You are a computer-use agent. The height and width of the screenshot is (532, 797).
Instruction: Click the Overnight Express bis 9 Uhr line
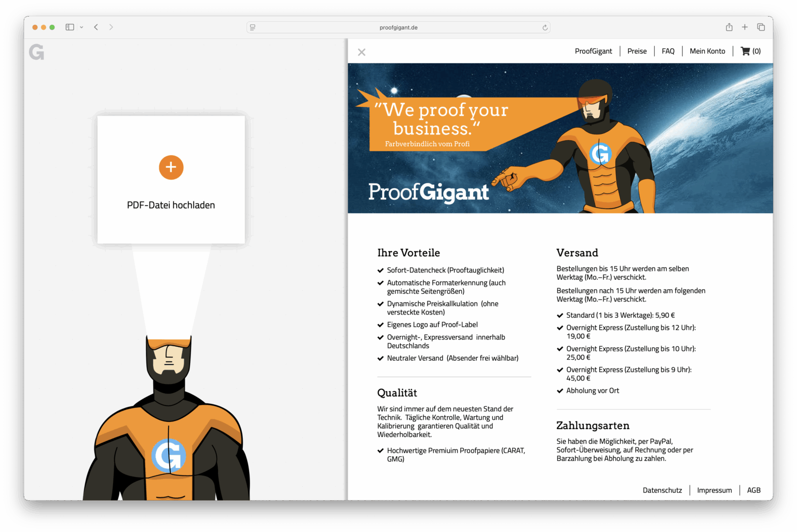click(629, 374)
